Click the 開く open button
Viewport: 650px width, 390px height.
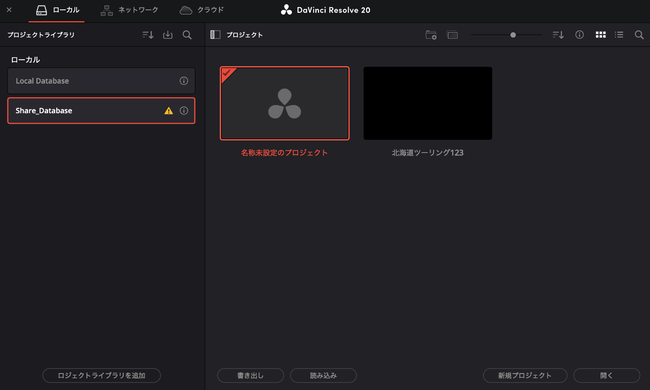(x=606, y=375)
